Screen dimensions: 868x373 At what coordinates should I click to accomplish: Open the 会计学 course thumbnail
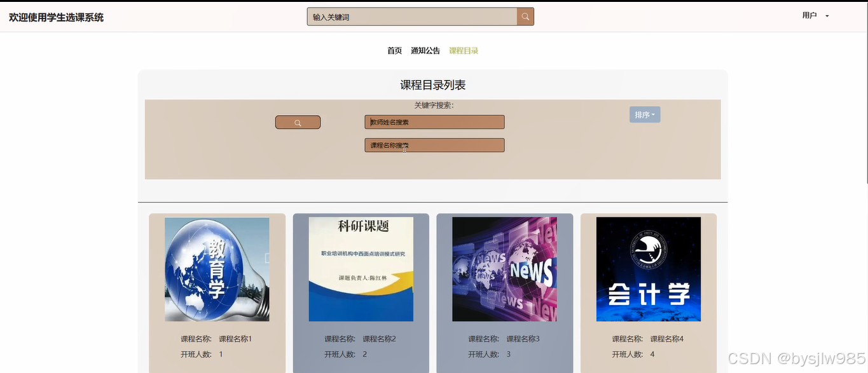pyautogui.click(x=648, y=268)
